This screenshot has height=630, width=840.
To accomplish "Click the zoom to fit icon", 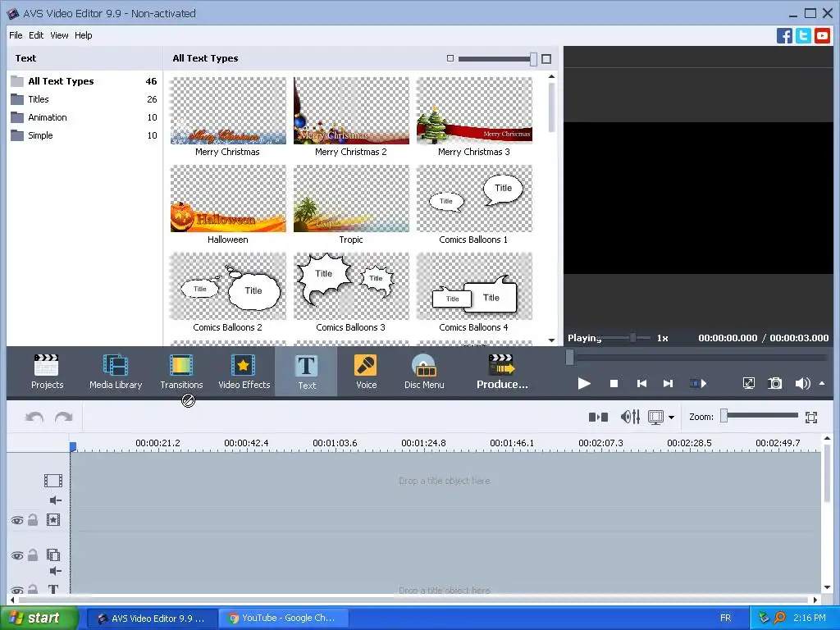I will click(811, 418).
